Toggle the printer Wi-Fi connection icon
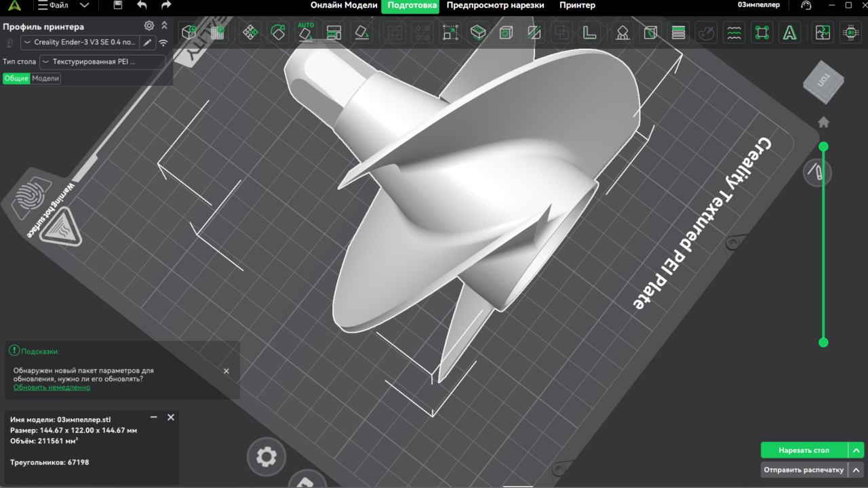 tap(163, 43)
